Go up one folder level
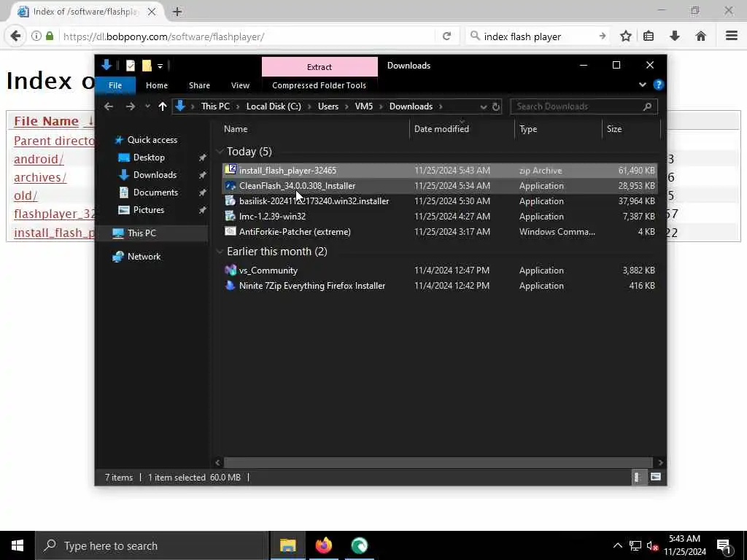 [x=163, y=106]
